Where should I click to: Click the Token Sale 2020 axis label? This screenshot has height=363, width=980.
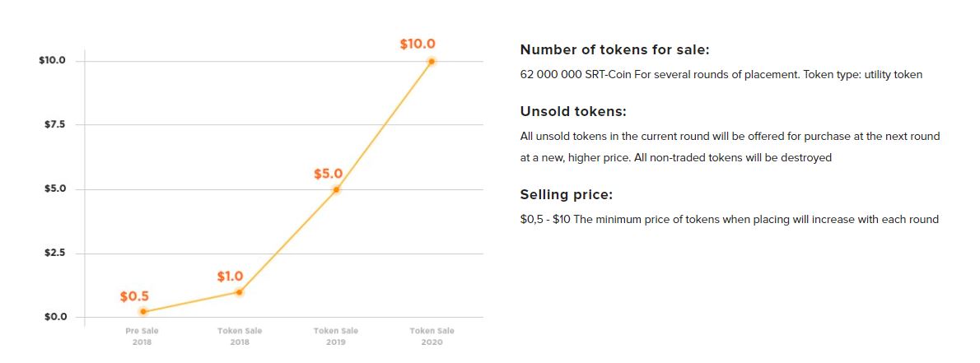432,336
